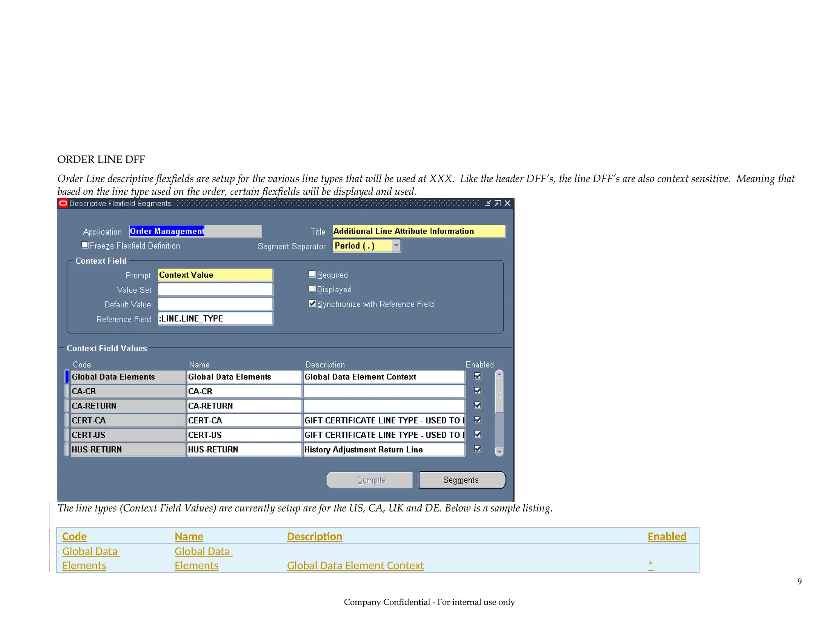The height and width of the screenshot is (630, 840).
Task: Toggle Enabled checkbox for CA-RETURN row
Action: tap(478, 405)
